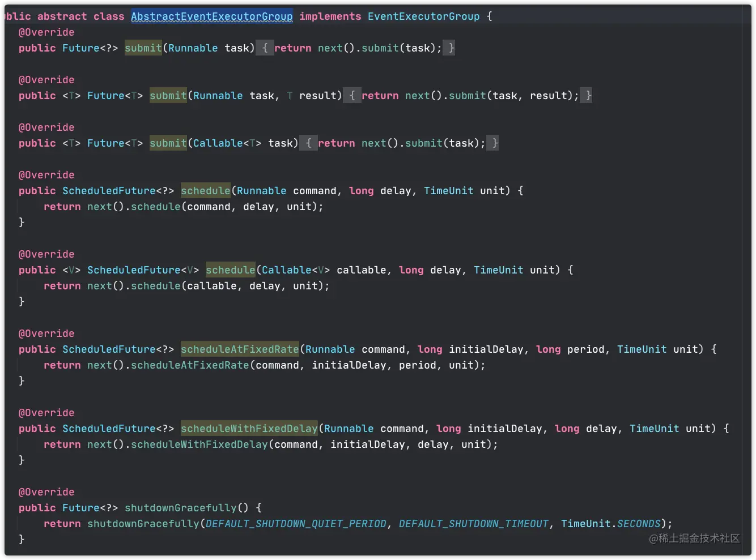756x560 pixels.
Task: Click the 'abstract' keyword in class declaration
Action: tap(62, 16)
